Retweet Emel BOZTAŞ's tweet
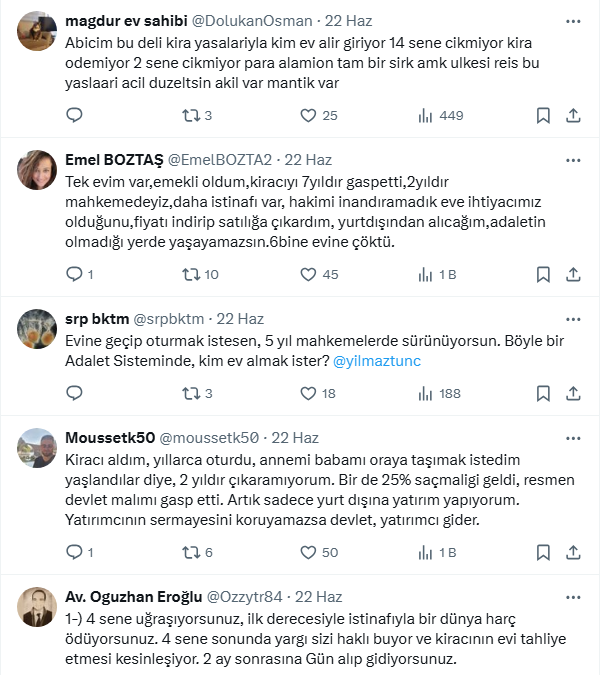 [x=188, y=274]
